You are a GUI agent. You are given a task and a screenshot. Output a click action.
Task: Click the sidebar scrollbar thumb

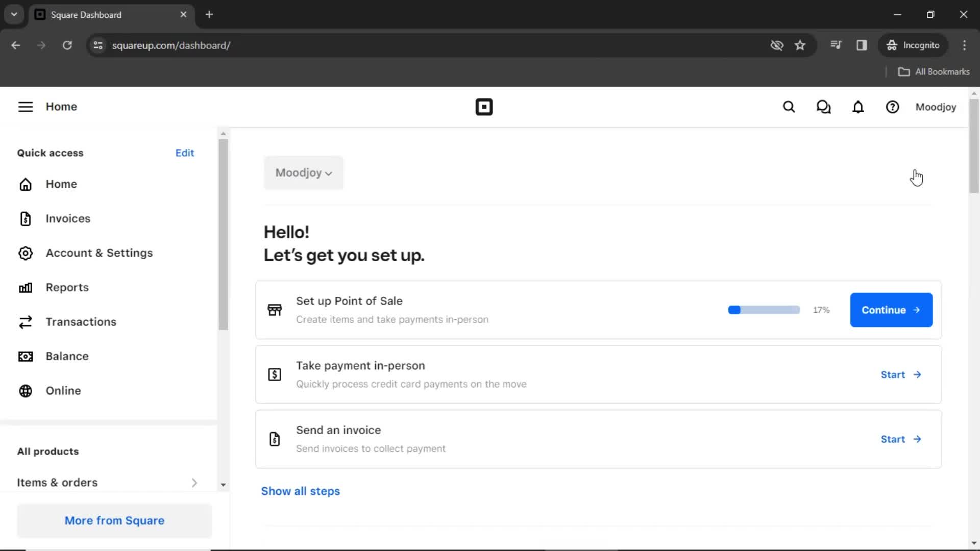point(223,235)
